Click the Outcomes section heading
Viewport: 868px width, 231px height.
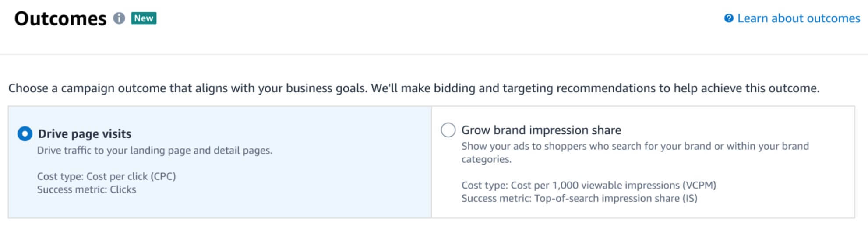pyautogui.click(x=60, y=19)
